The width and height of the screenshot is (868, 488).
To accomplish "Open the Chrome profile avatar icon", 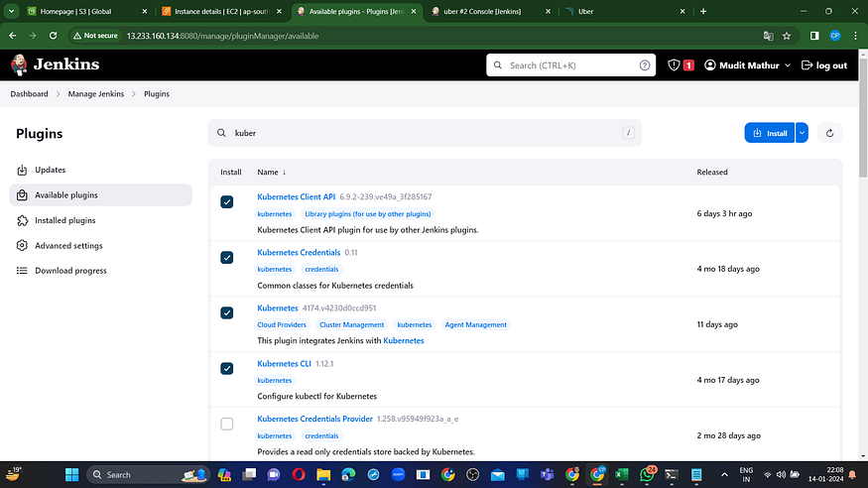I will 835,36.
